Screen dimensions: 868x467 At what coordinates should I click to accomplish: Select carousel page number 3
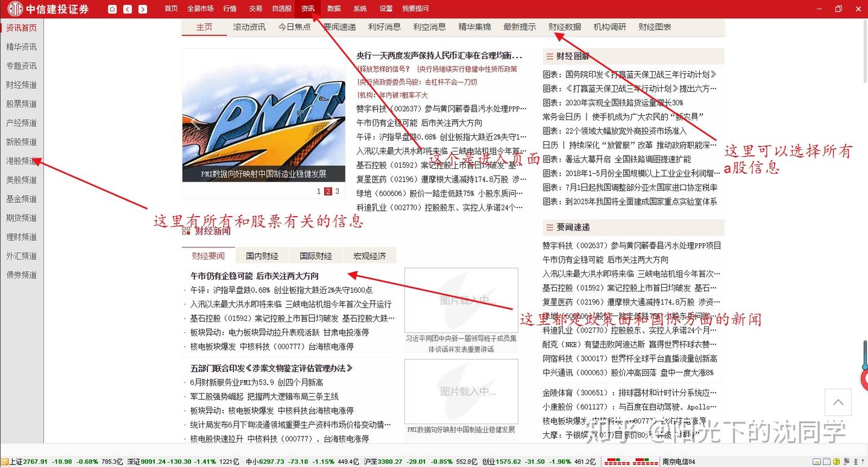[x=336, y=191]
